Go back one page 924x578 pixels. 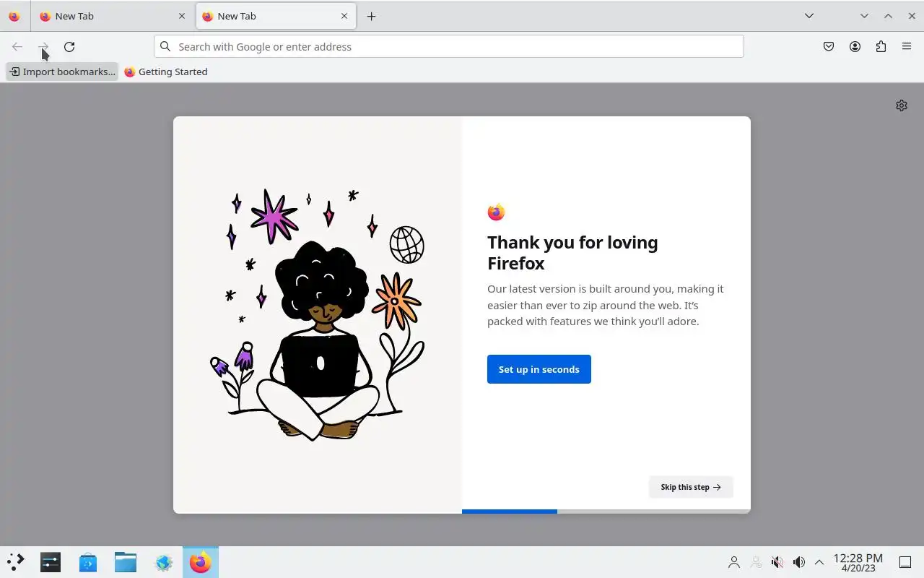17,46
